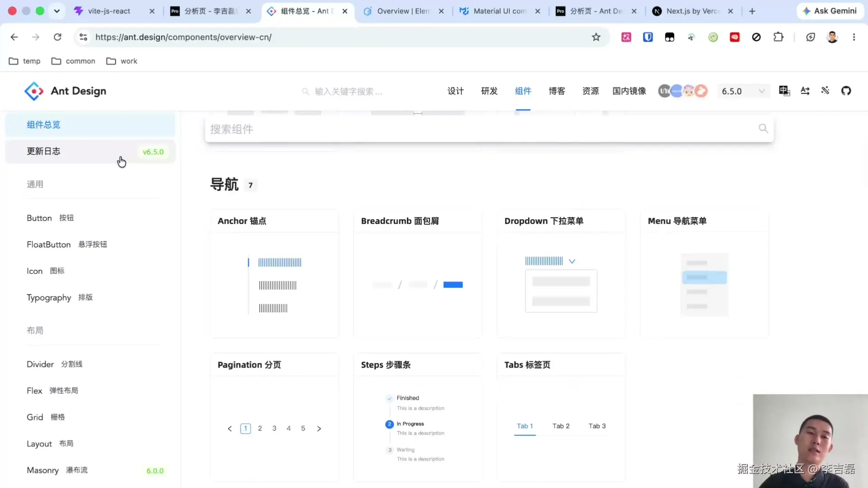Switch to the Overview Element browser tab

pos(404,11)
